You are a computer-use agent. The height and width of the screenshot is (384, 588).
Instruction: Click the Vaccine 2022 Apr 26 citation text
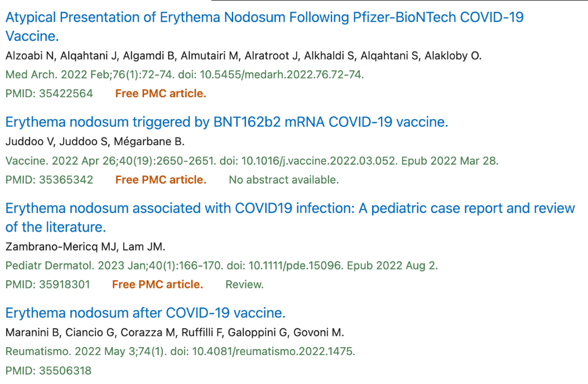pyautogui.click(x=252, y=161)
